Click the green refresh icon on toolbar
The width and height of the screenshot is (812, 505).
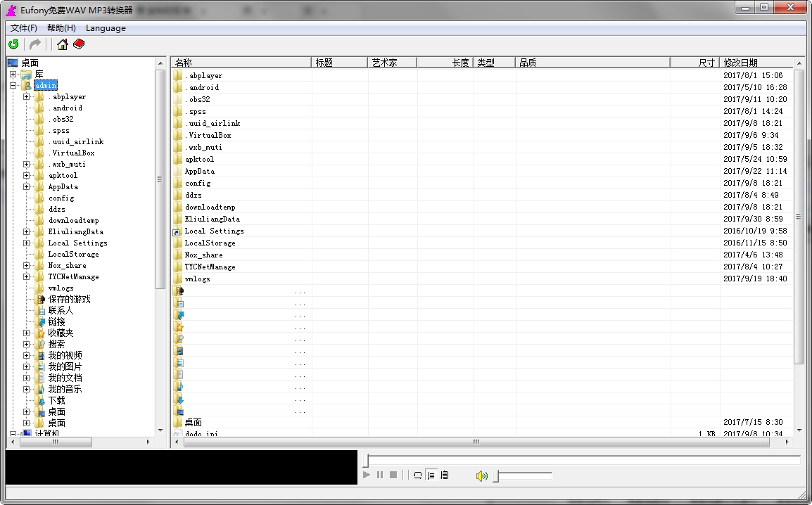click(13, 44)
